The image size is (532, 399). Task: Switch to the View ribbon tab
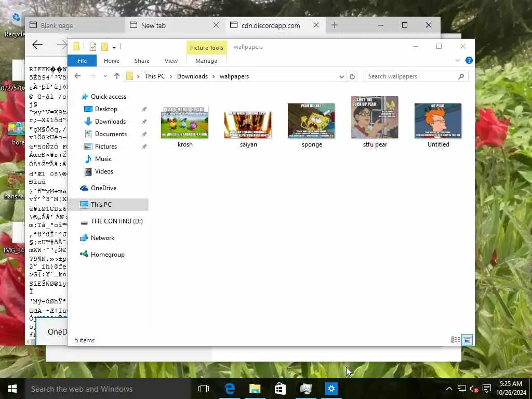coord(171,61)
